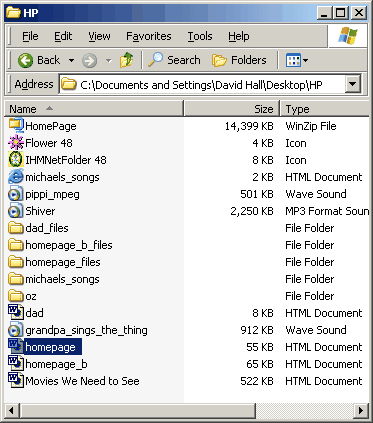The height and width of the screenshot is (423, 373).
Task: Sort by the Type column header
Action: tap(326, 109)
